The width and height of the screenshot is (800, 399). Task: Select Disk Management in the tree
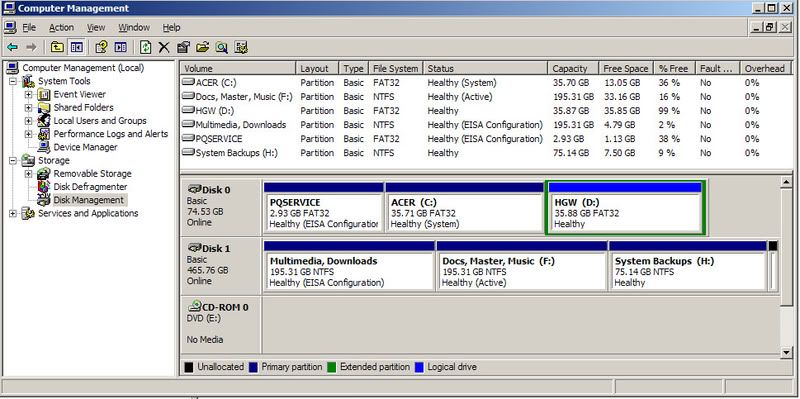[x=89, y=200]
